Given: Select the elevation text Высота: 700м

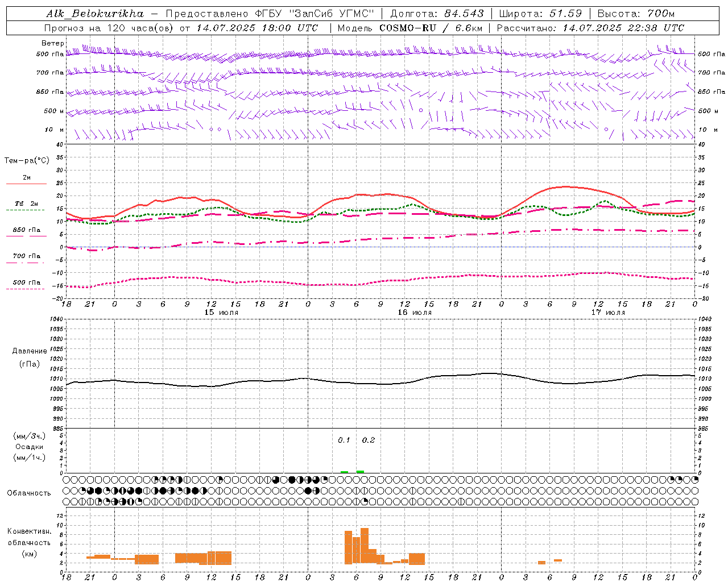Looking at the screenshot, I should click(636, 14).
